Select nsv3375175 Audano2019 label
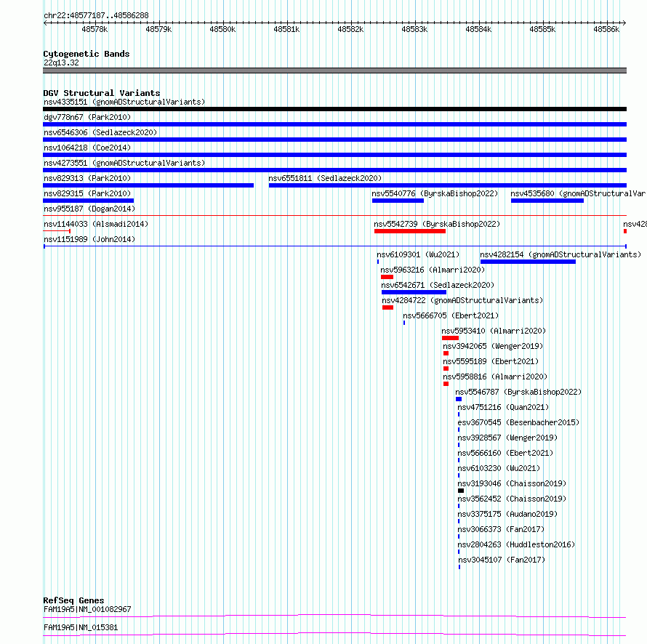This screenshot has height=644, width=647. 507,514
